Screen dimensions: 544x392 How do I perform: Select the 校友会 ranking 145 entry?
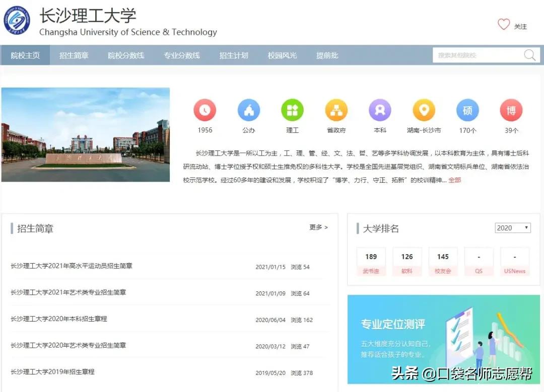tap(443, 261)
